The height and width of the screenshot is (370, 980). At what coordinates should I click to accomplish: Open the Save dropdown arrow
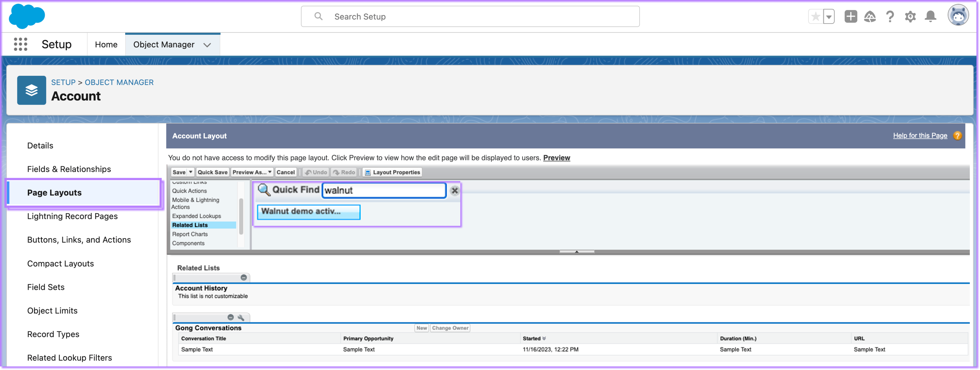pos(191,172)
